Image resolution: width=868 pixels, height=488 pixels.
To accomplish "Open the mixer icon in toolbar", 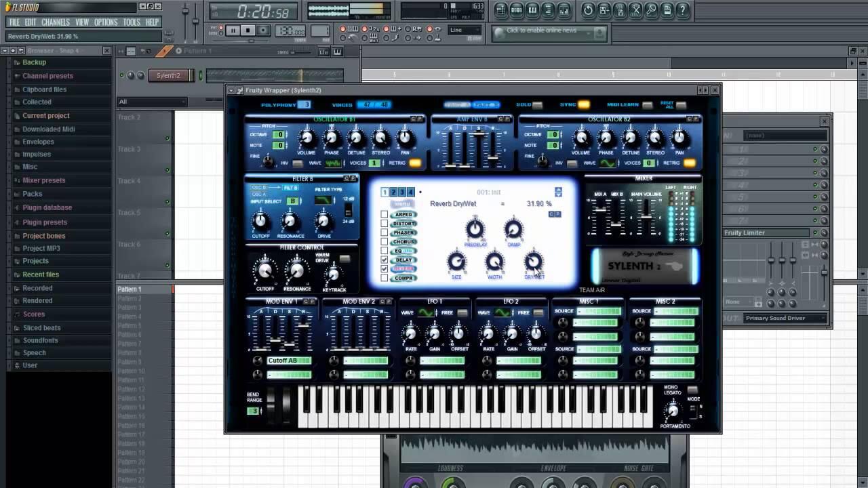I will 564,10.
